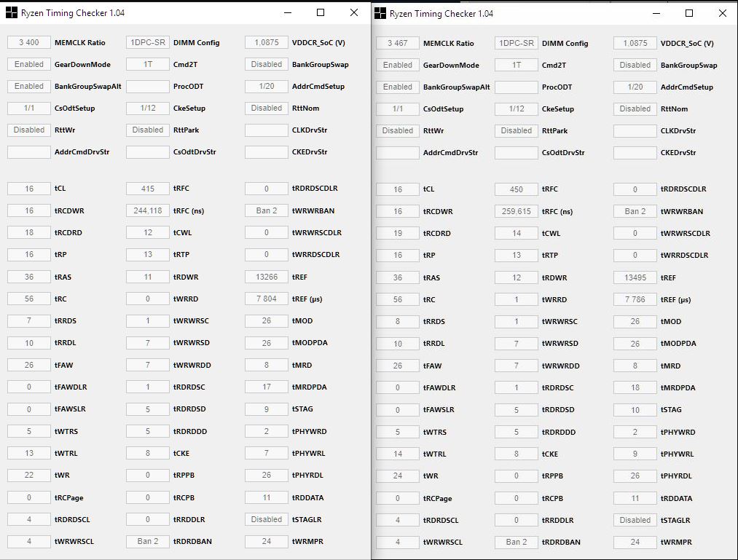Screen dimensions: 738x560
Task: Maximize the left Ryzen Timing Checker window
Action: [321, 12]
